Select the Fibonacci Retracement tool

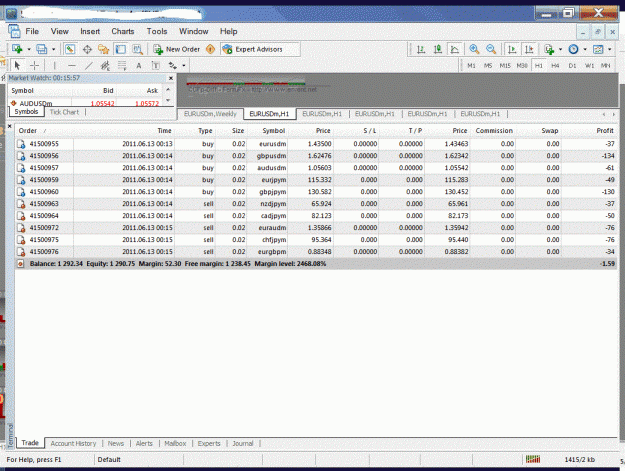(x=122, y=65)
